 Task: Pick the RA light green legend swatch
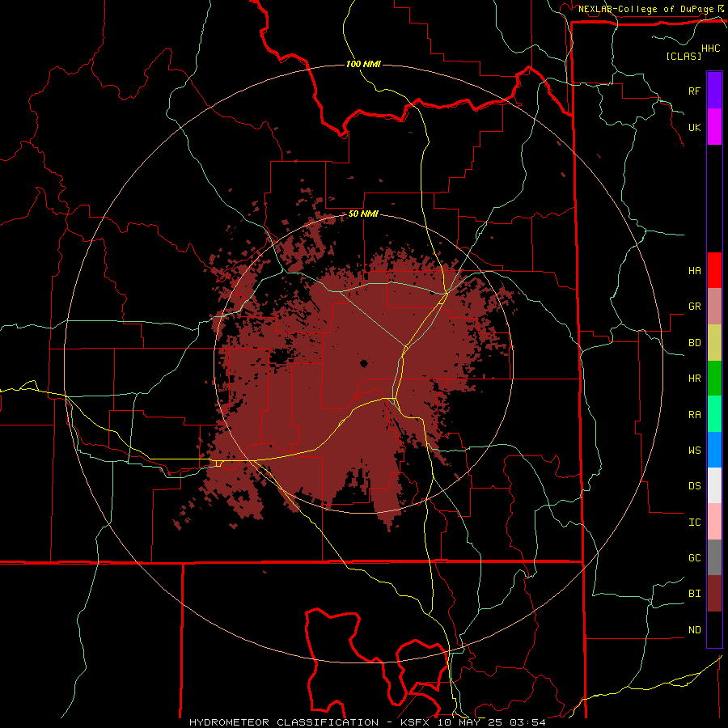point(714,414)
